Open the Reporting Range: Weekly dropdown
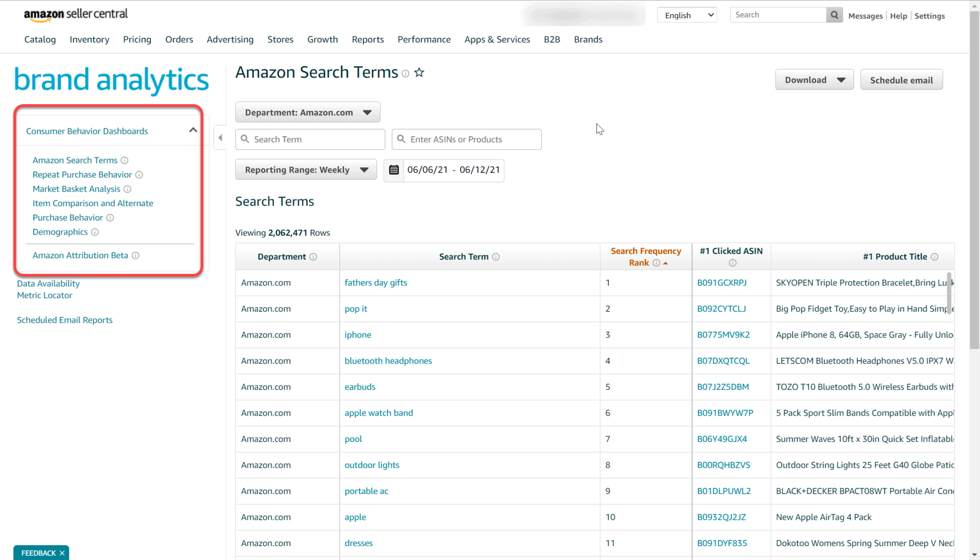The height and width of the screenshot is (560, 980). click(306, 170)
